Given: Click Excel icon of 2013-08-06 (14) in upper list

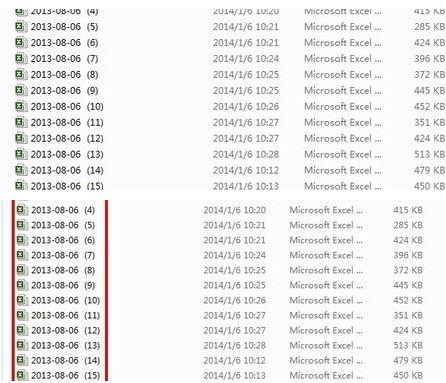Looking at the screenshot, I should [x=21, y=170].
